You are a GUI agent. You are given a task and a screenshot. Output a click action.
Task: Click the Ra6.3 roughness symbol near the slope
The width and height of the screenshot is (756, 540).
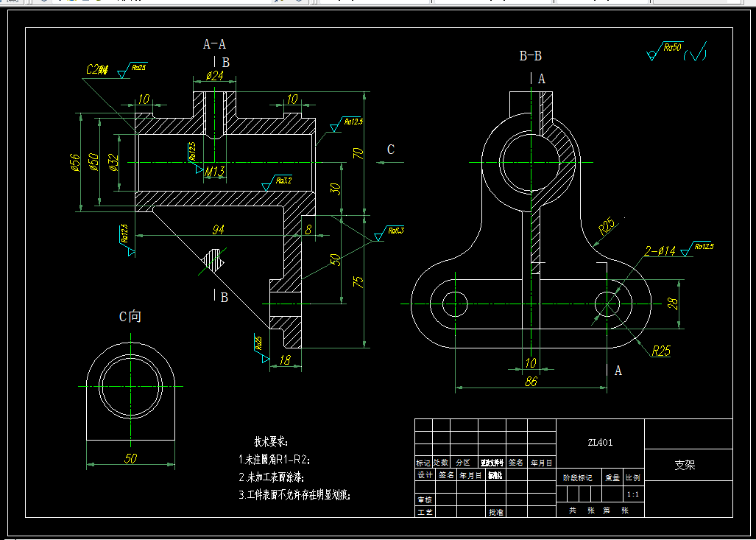click(x=395, y=229)
